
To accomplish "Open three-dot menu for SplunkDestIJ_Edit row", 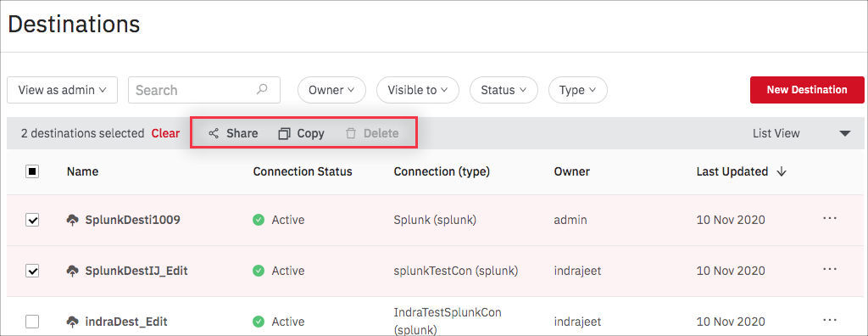I will (829, 269).
